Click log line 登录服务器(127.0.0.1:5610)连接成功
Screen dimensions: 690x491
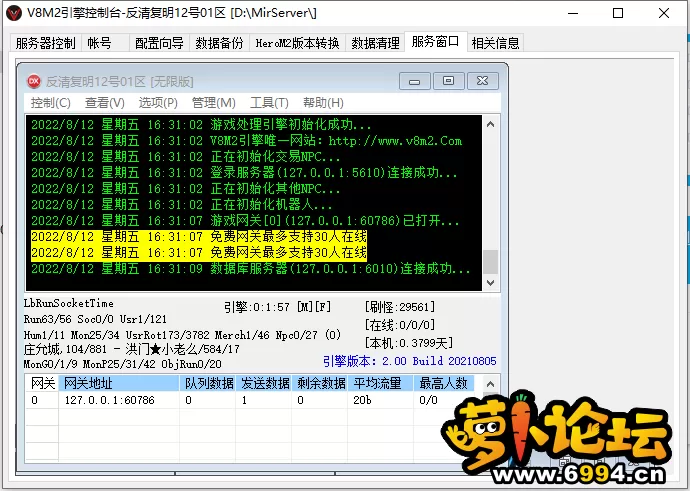pos(244,172)
